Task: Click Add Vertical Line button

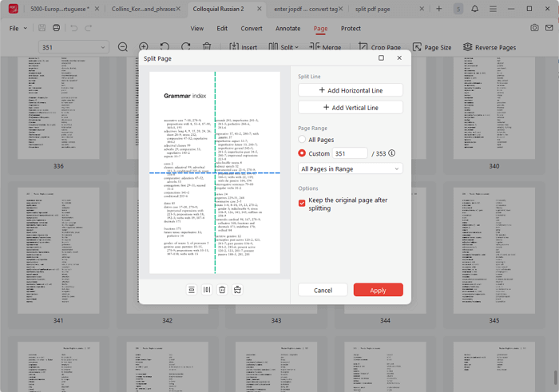Action: 351,107
